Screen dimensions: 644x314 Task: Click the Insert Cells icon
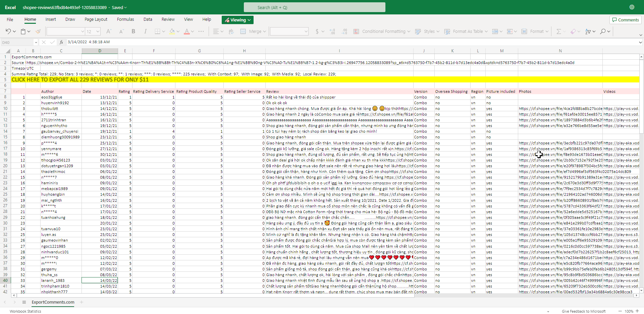[495, 31]
